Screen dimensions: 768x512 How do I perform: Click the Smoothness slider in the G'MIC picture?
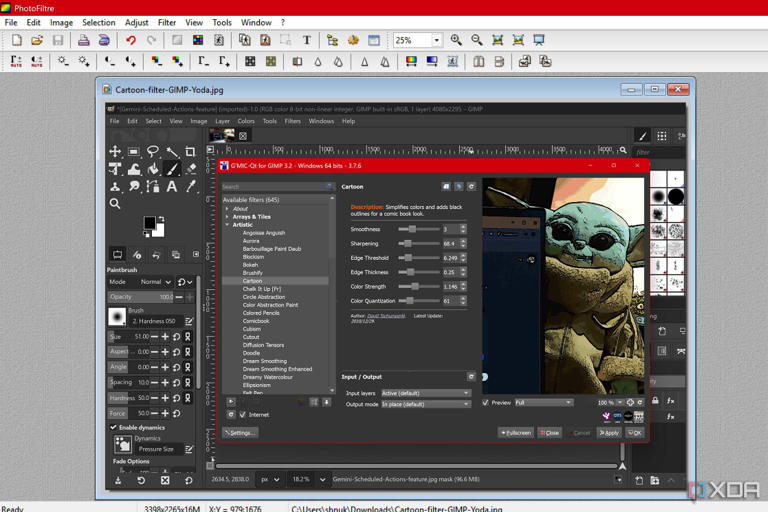(419, 229)
